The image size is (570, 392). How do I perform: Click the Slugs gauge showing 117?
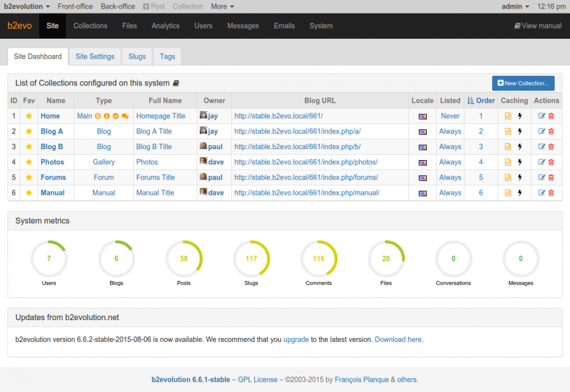251,259
